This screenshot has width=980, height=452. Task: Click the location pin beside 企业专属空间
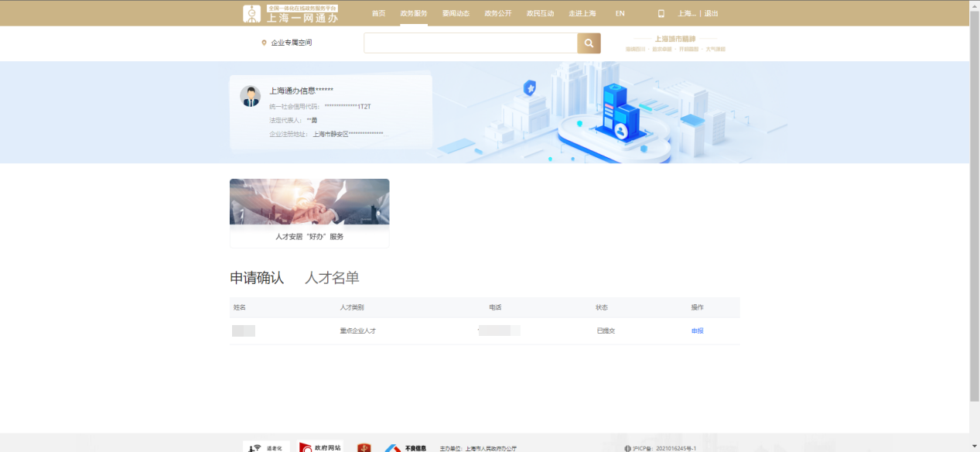click(264, 43)
